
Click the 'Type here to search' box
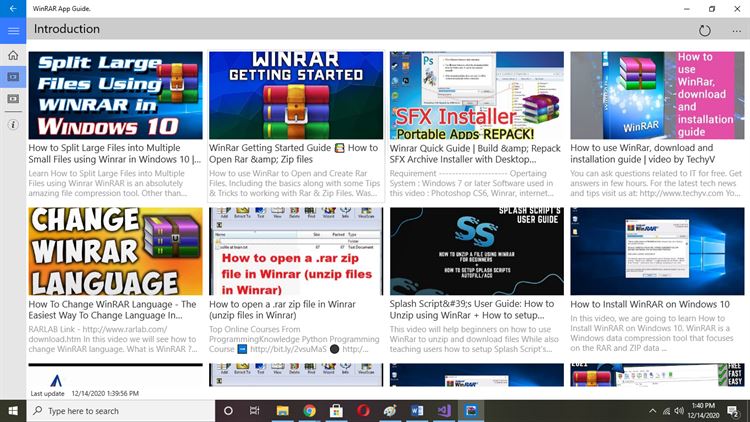point(121,411)
